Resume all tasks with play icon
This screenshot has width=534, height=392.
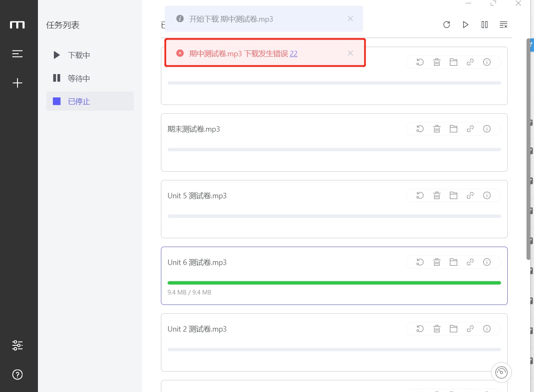[x=466, y=25]
